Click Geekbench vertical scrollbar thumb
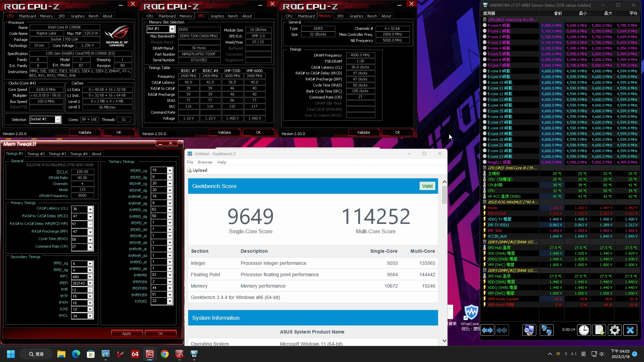The height and width of the screenshot is (362, 644). [x=444, y=195]
